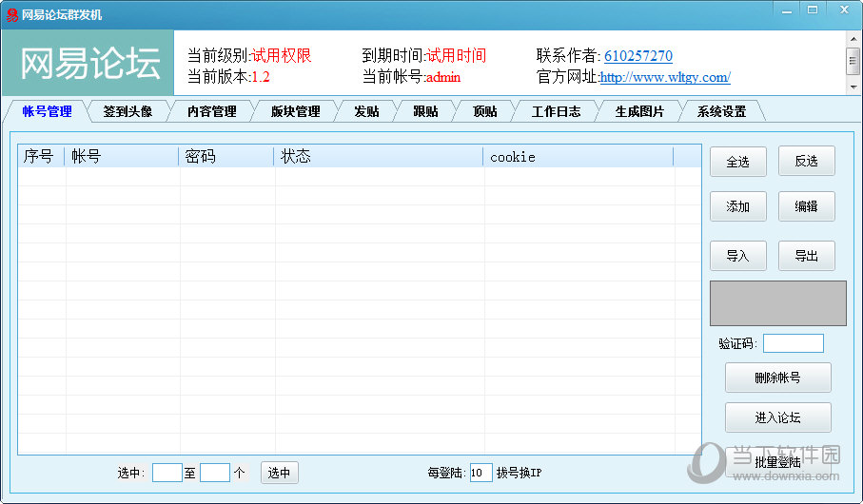Screen dimensions: 863x504
Task: Open the 内容管理 tab
Action: click(x=211, y=111)
